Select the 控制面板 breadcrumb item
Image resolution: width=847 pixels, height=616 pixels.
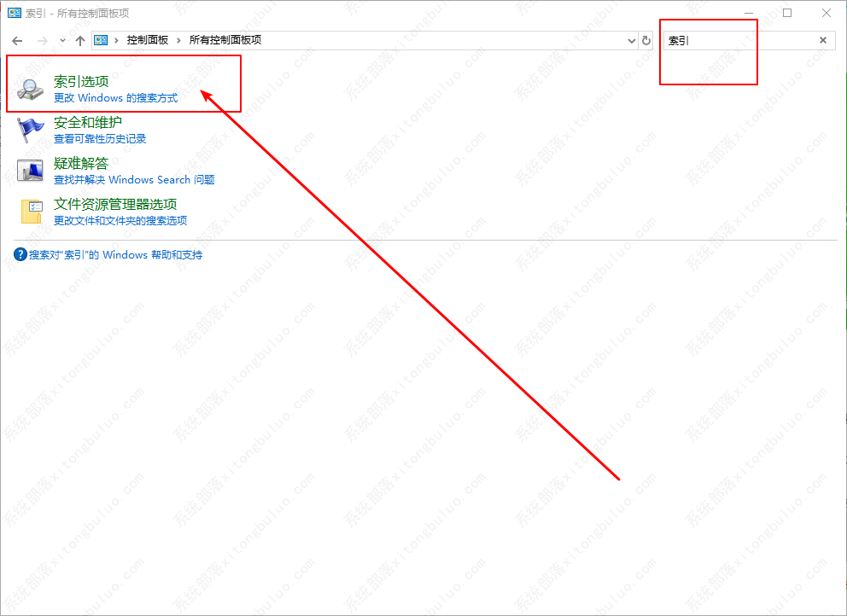click(148, 40)
